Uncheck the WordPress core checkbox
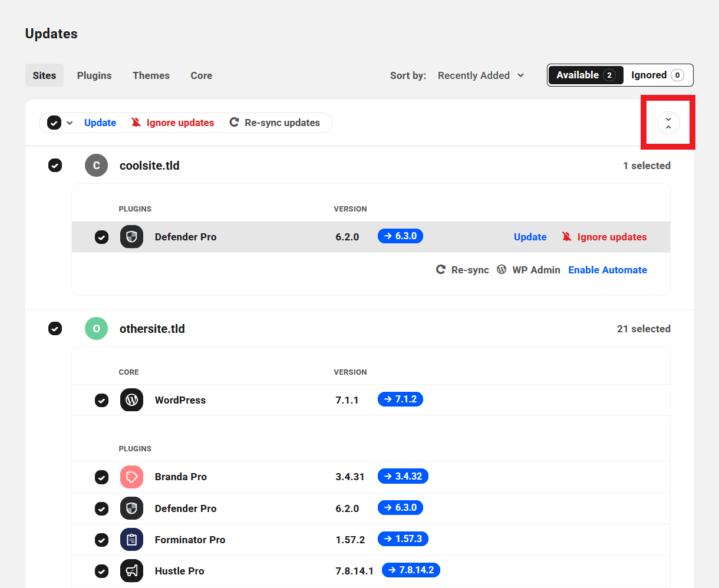Screen dimensions: 719x588 102,400
